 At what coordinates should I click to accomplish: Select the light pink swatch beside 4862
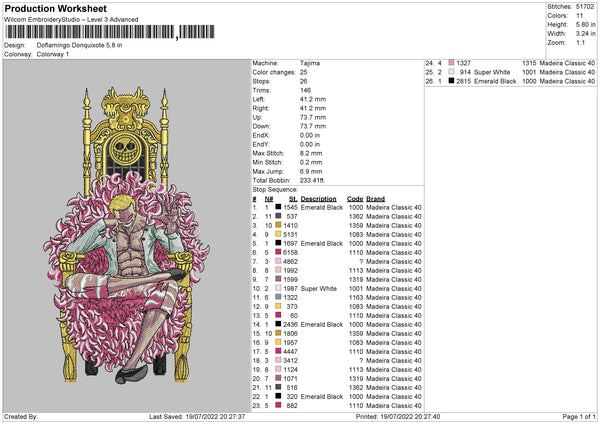click(x=278, y=261)
